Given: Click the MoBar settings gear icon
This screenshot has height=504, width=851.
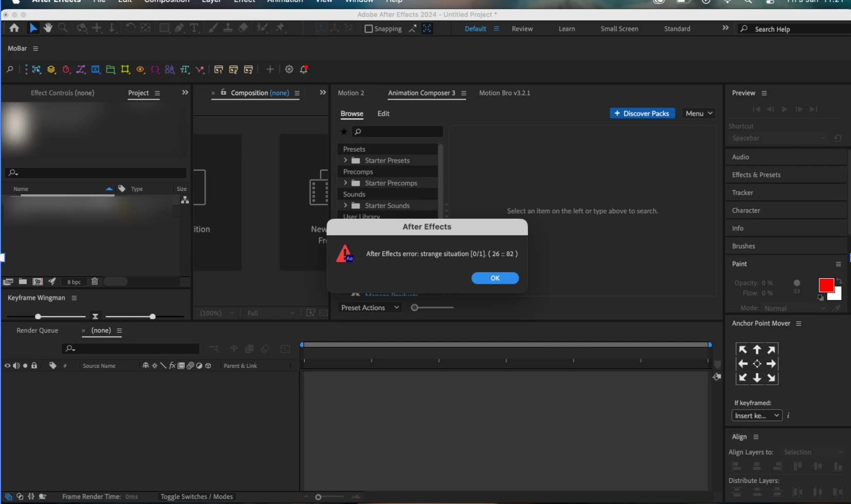Looking at the screenshot, I should click(289, 69).
